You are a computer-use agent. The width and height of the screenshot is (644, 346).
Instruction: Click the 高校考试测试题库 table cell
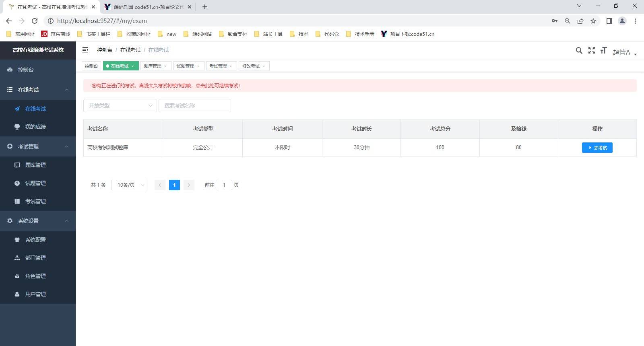[124, 148]
